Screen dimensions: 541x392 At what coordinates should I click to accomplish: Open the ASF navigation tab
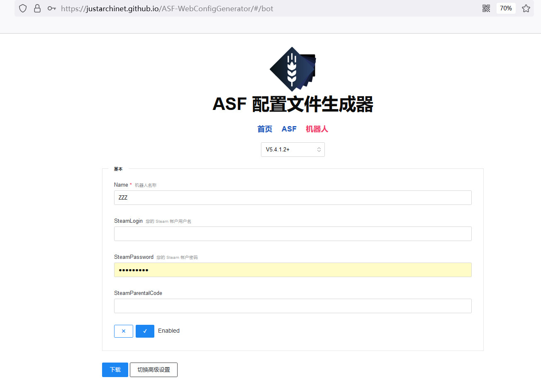(289, 129)
